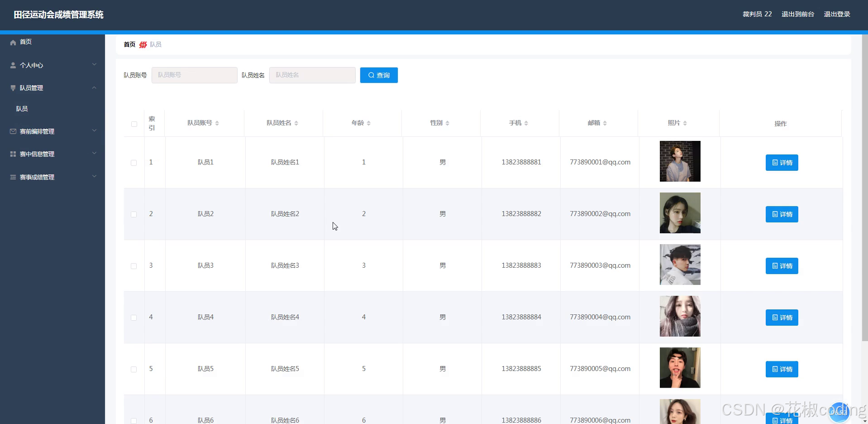Click the magnifier icon in 查询 button

[x=372, y=75]
